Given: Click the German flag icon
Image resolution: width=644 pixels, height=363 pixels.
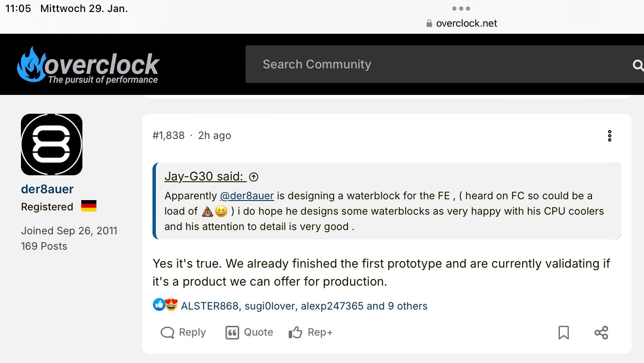Looking at the screenshot, I should point(89,206).
